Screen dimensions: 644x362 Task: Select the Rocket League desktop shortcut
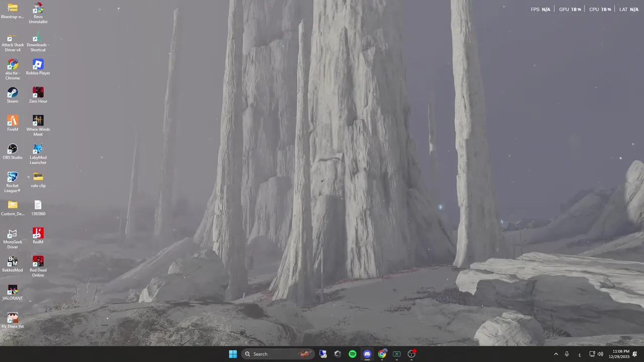tap(13, 183)
